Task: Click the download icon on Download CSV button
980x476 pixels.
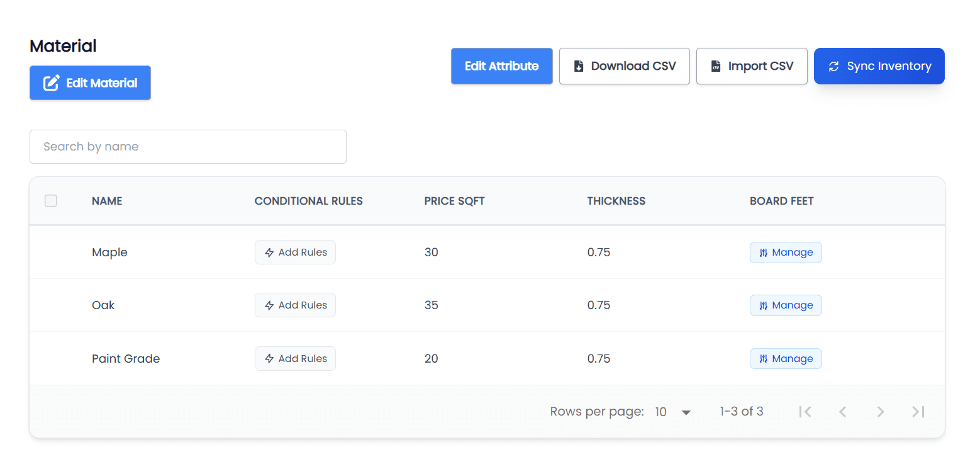Action: (579, 65)
